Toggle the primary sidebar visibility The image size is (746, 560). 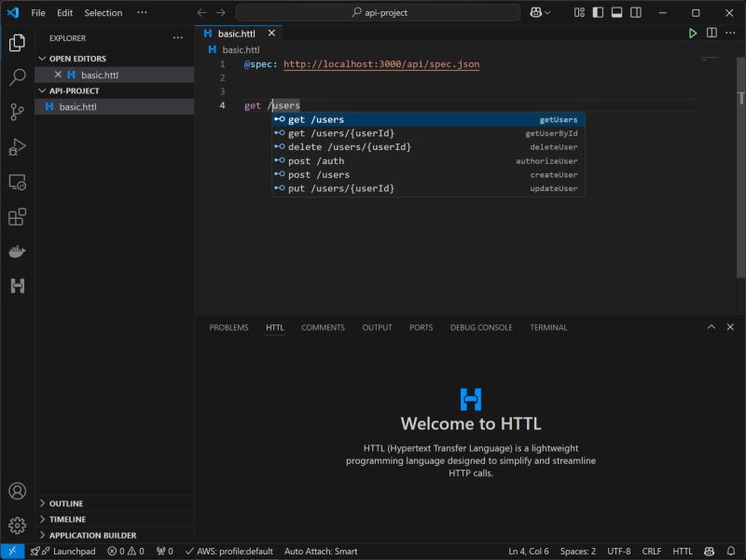click(598, 12)
